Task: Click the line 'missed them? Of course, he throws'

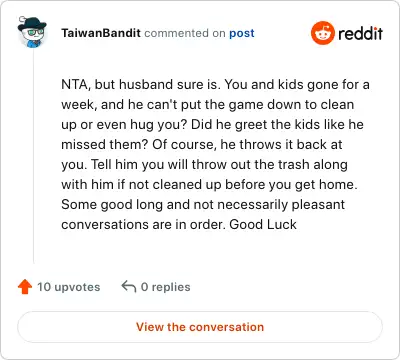Action: pos(202,144)
